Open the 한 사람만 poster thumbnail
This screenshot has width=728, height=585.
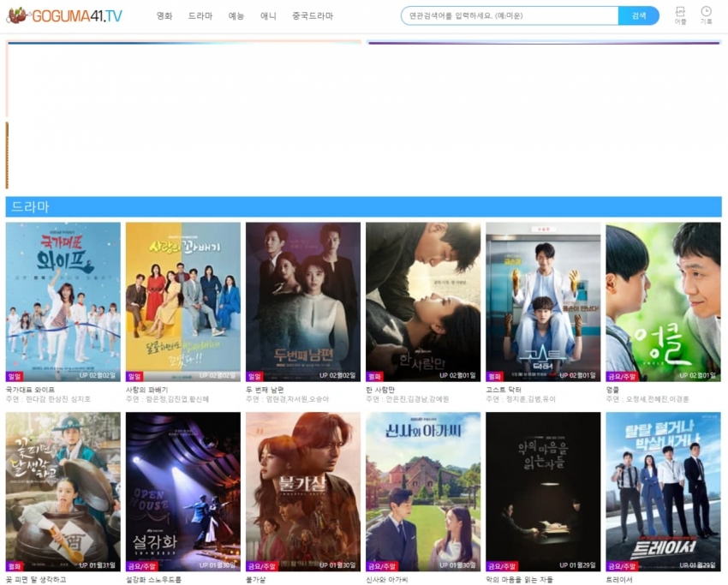tap(423, 301)
